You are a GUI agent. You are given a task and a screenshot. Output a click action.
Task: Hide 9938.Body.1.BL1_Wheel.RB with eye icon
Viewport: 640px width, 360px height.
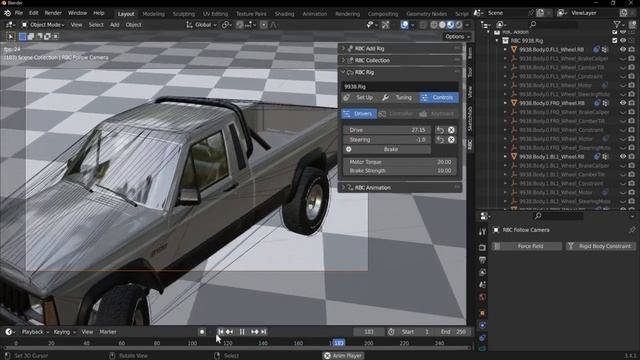pos(623,157)
